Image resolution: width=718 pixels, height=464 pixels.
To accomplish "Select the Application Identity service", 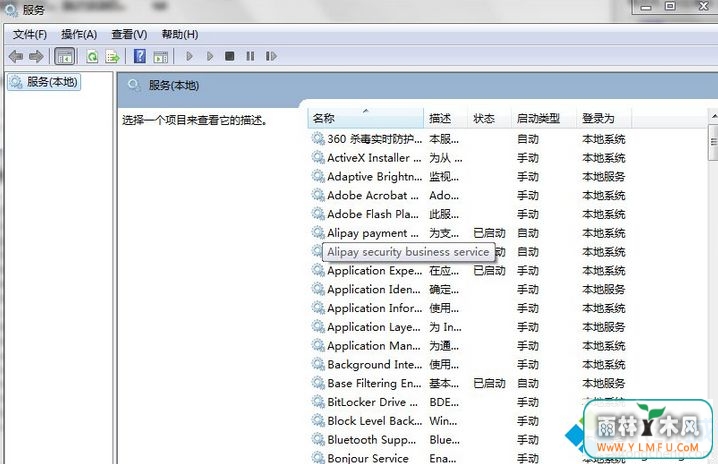I will tap(469, 289).
